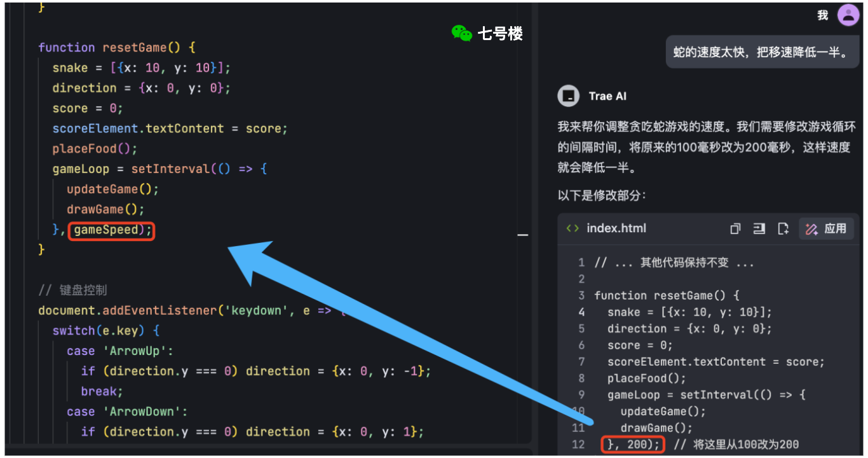Click the create new file icon in snippet header
Screen dimensions: 868x458
[782, 228]
